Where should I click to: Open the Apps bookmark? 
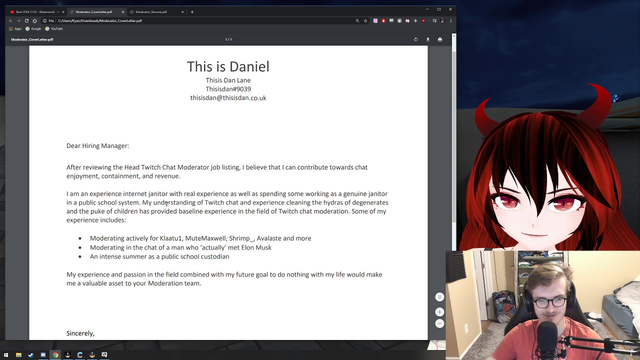(x=15, y=29)
